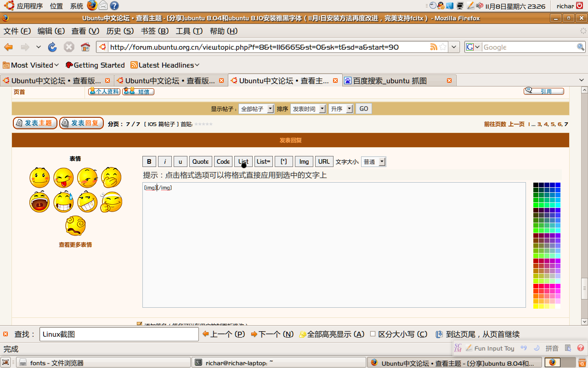Click the 发表主题 new topic button
Viewport: 588px width, 368px height.
coord(35,123)
